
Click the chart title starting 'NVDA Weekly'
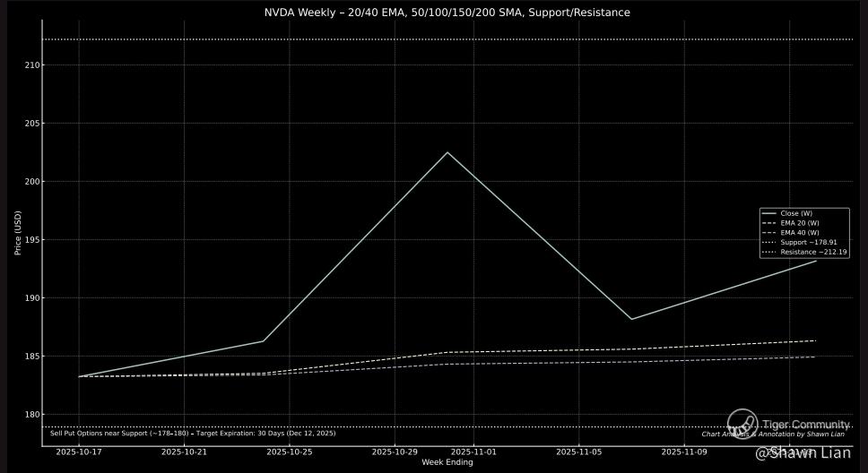(447, 13)
